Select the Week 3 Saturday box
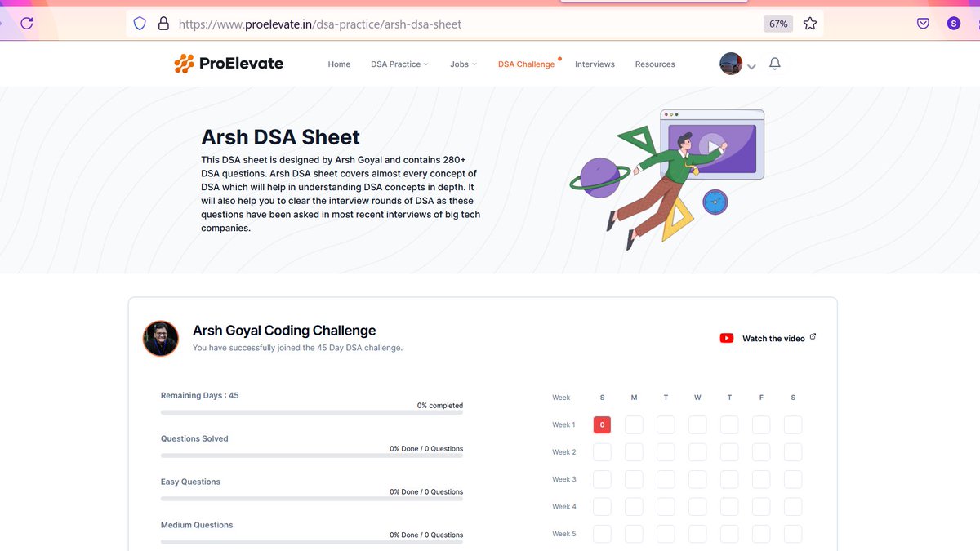 click(x=793, y=479)
